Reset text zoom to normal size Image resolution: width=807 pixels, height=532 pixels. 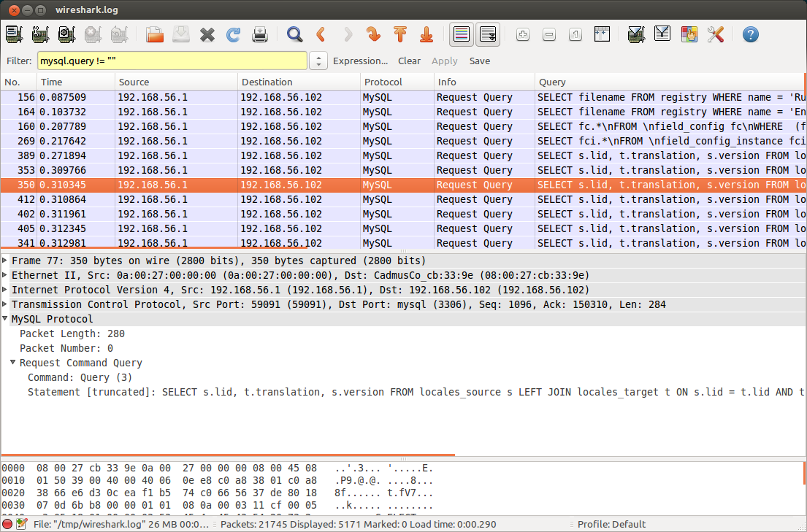575,35
